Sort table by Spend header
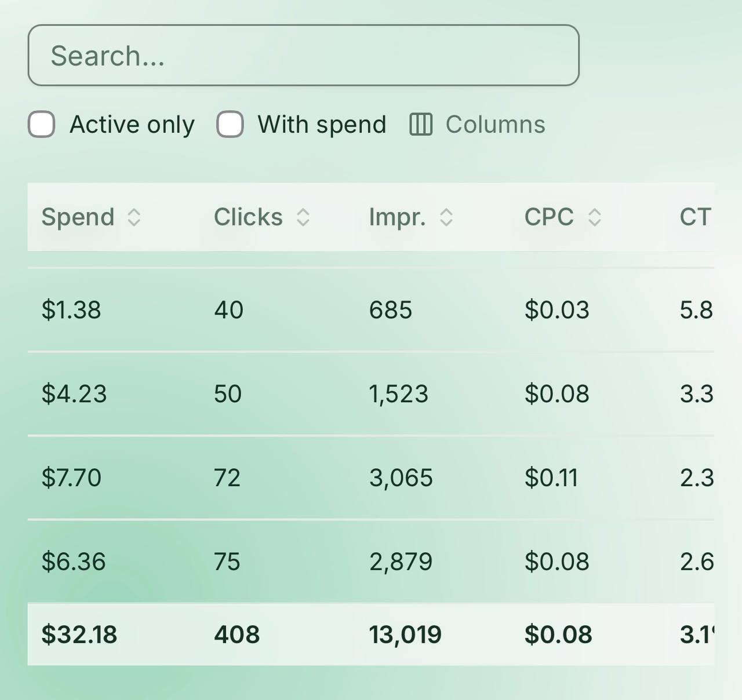This screenshot has width=742, height=700. pyautogui.click(x=78, y=217)
